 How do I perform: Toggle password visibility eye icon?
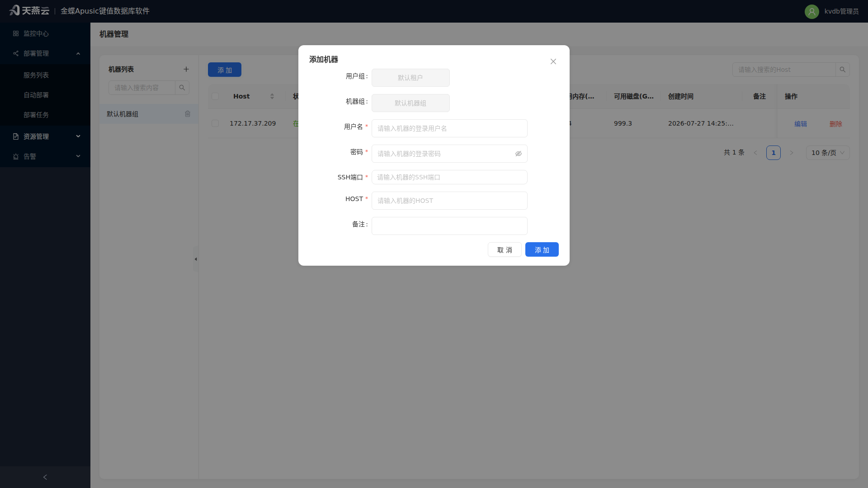click(x=519, y=154)
